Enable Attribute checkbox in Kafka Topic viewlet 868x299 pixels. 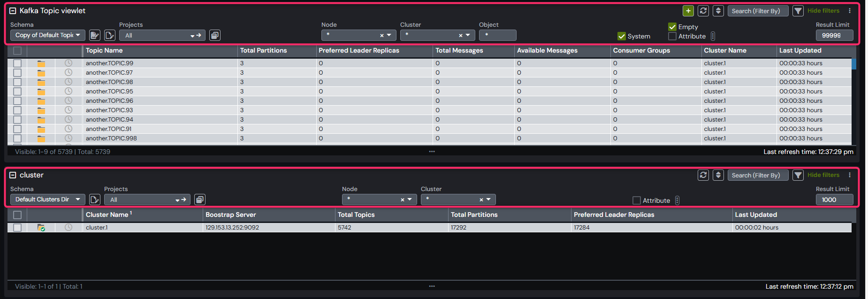(672, 36)
